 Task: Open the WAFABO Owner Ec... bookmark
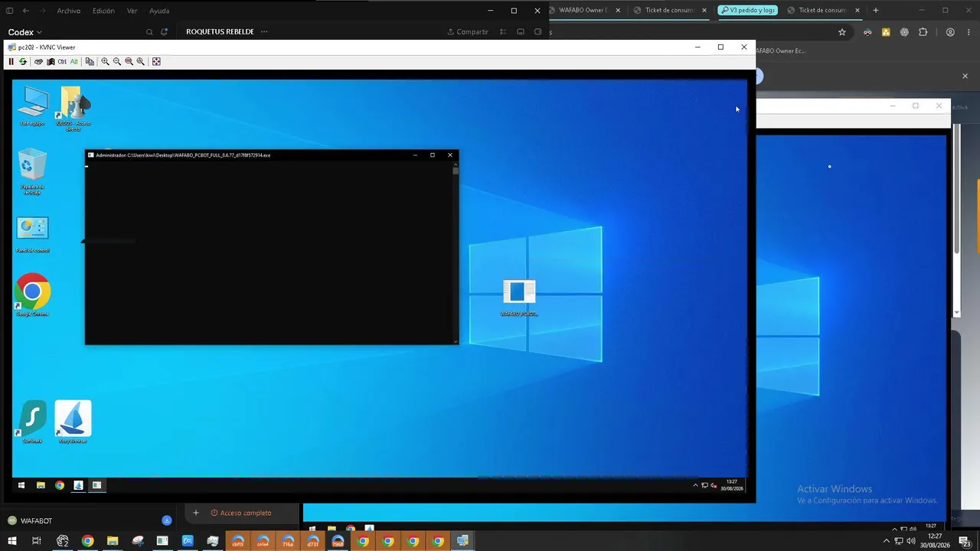pos(781,51)
